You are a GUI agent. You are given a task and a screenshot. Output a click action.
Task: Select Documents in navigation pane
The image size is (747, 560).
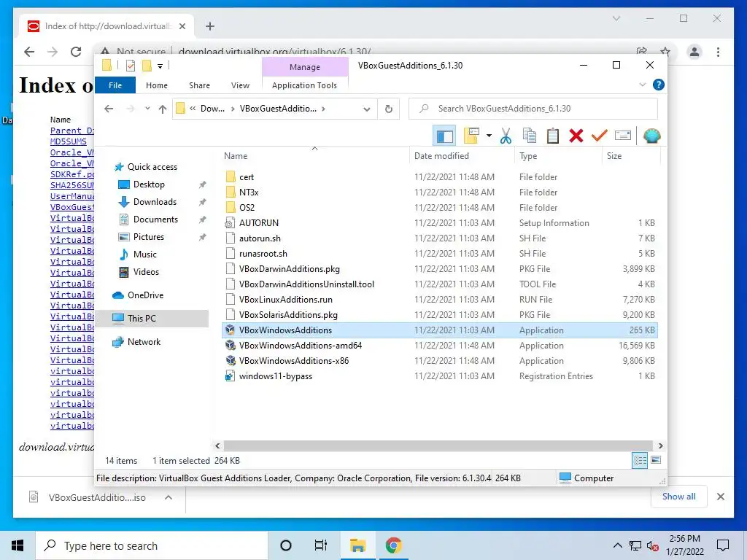pyautogui.click(x=156, y=219)
